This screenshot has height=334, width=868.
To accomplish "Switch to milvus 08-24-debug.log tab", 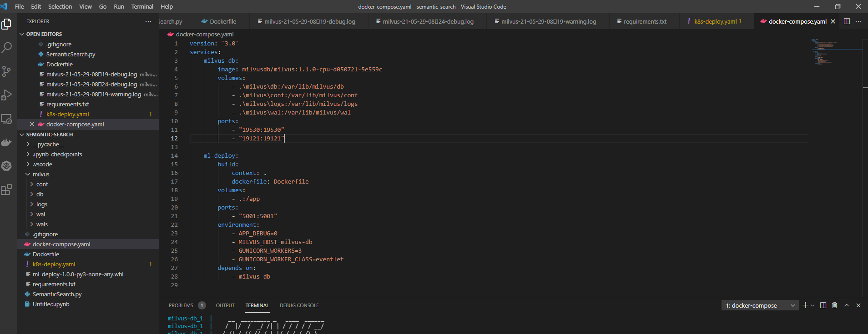I will coord(428,21).
